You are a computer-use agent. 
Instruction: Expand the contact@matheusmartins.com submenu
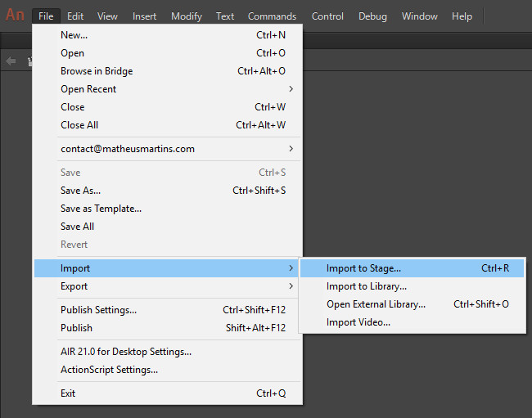pos(169,149)
